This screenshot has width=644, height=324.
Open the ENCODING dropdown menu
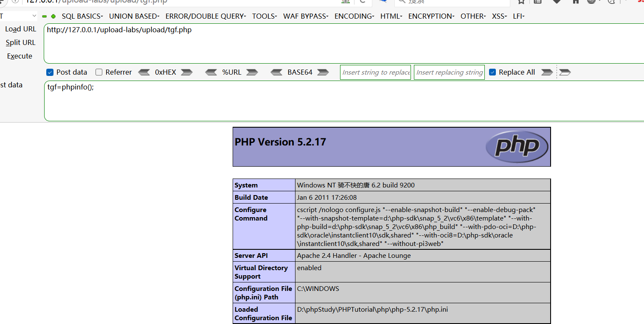click(x=354, y=16)
